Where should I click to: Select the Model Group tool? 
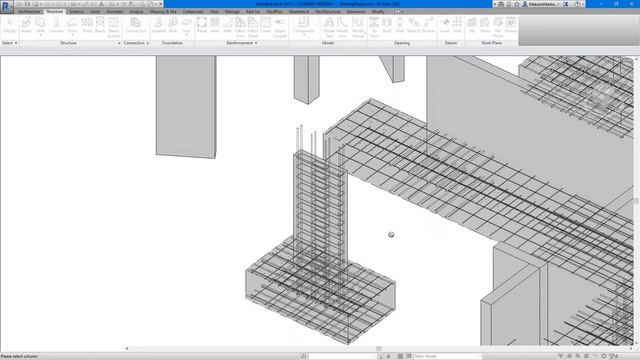tap(358, 27)
